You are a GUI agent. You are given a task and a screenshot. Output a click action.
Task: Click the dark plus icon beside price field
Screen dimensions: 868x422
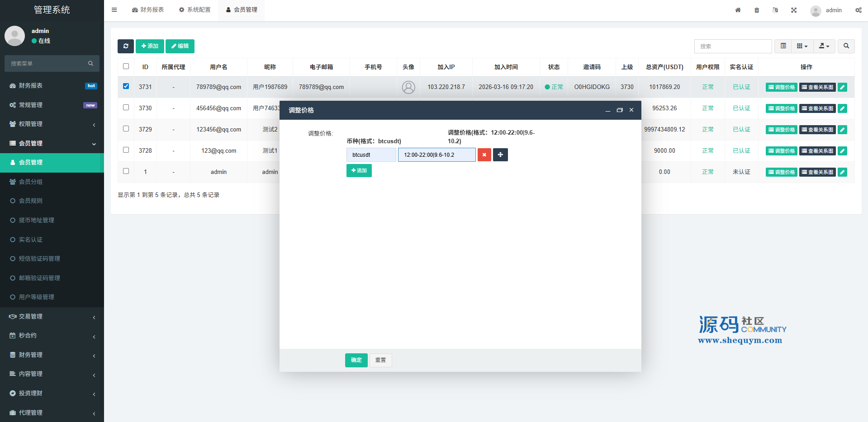tap(500, 155)
